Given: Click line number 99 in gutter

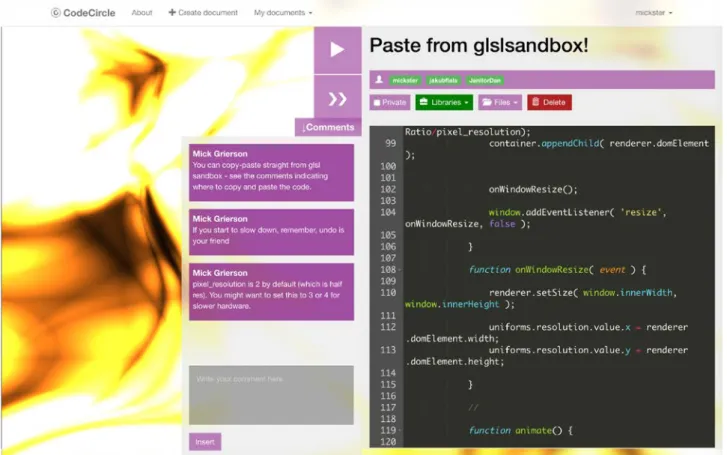Looking at the screenshot, I should click(x=391, y=143).
